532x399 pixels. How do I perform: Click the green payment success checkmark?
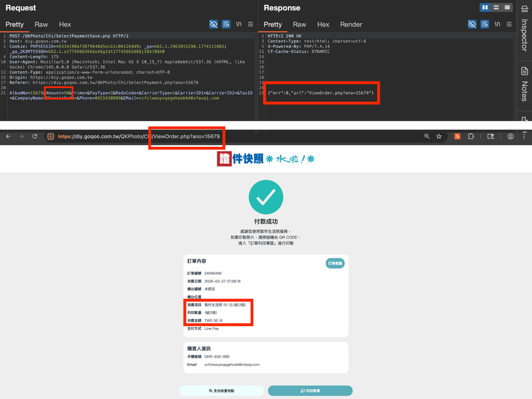click(x=266, y=197)
